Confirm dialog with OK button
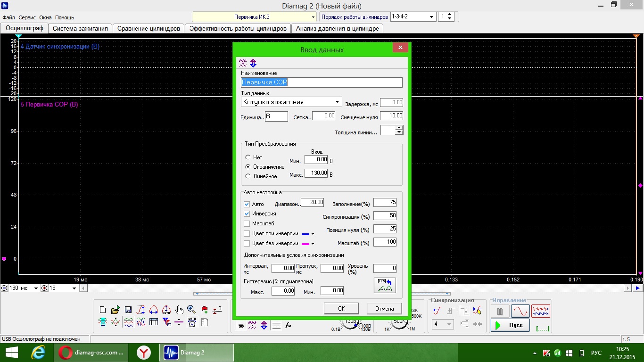 coord(341,309)
